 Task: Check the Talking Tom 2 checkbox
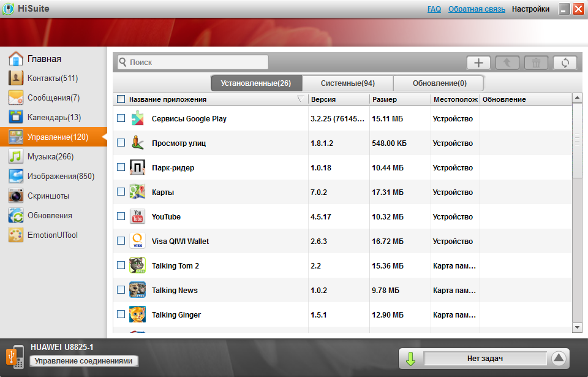121,265
